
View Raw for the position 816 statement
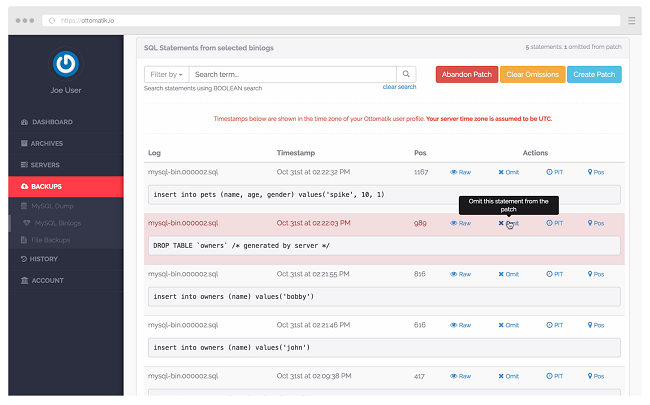(461, 274)
